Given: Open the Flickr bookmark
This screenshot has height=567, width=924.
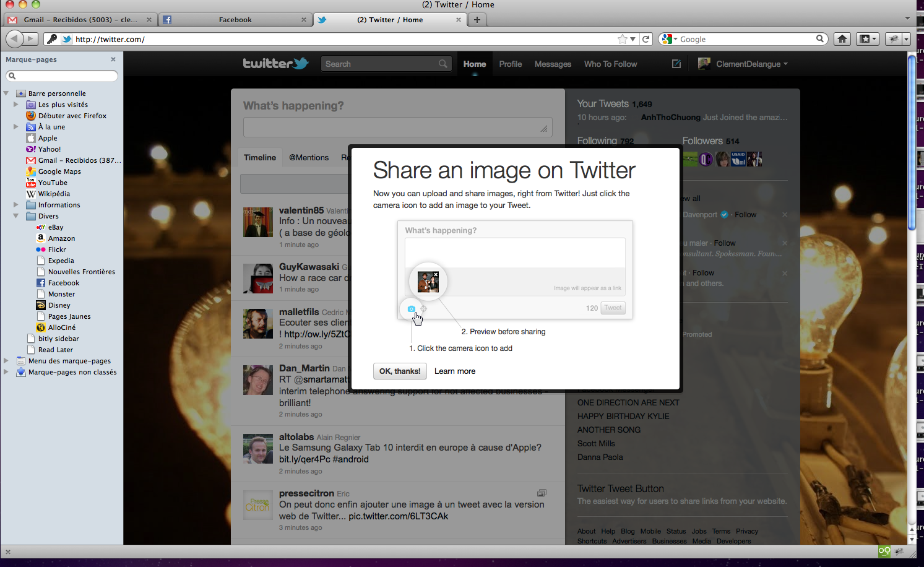Looking at the screenshot, I should [x=51, y=249].
